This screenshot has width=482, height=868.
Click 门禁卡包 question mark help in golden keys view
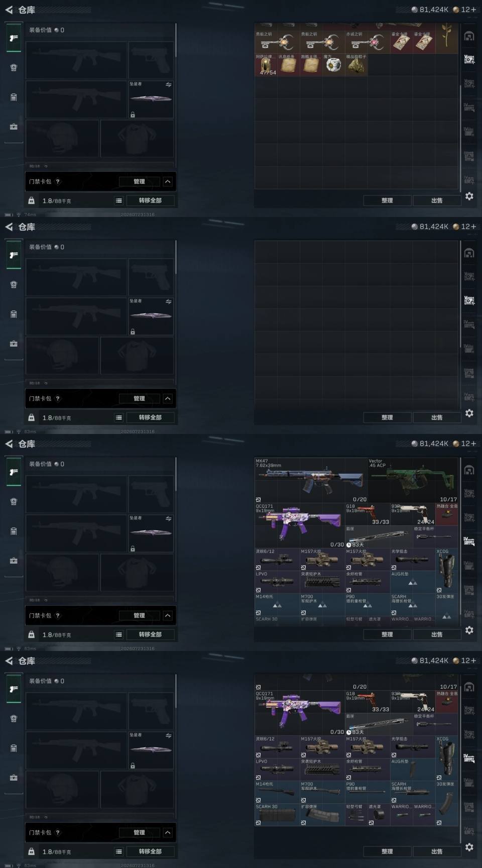(58, 181)
